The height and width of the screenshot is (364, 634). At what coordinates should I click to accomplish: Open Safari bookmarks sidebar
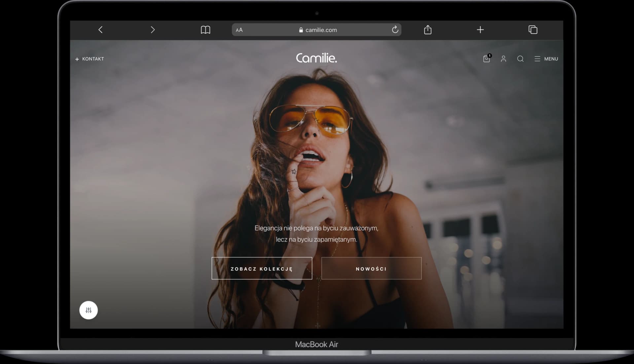pyautogui.click(x=206, y=30)
